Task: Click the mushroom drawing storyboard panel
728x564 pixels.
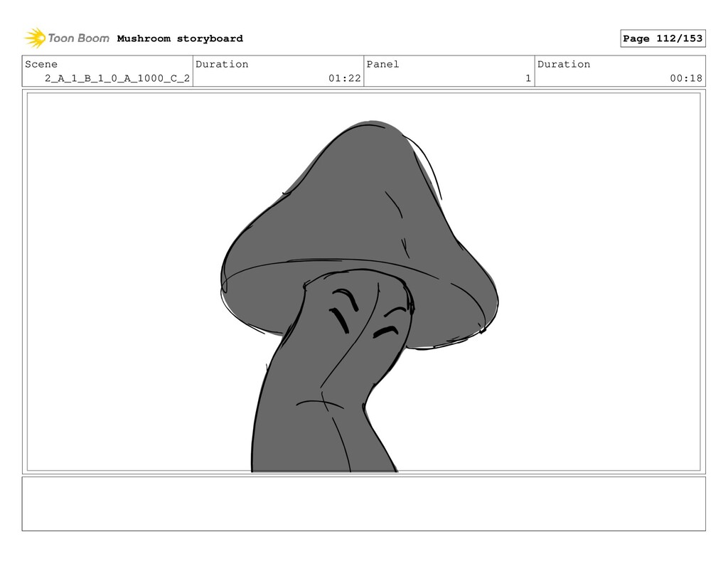Action: (x=363, y=282)
